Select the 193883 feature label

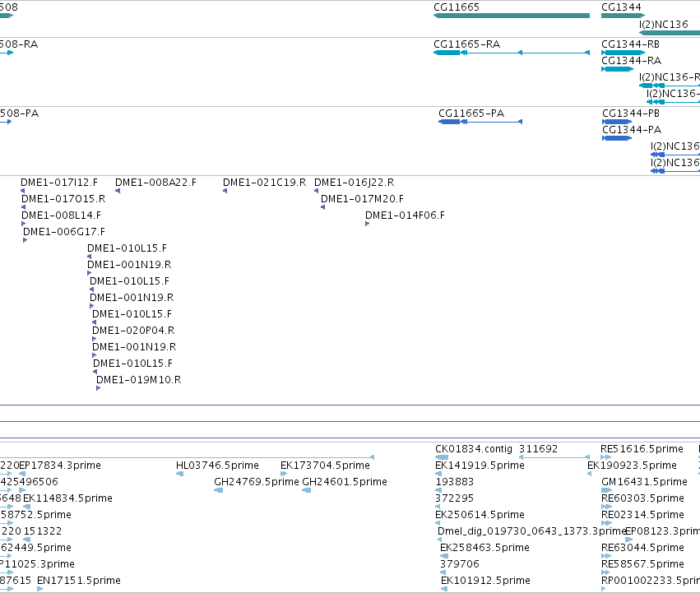[x=454, y=482]
